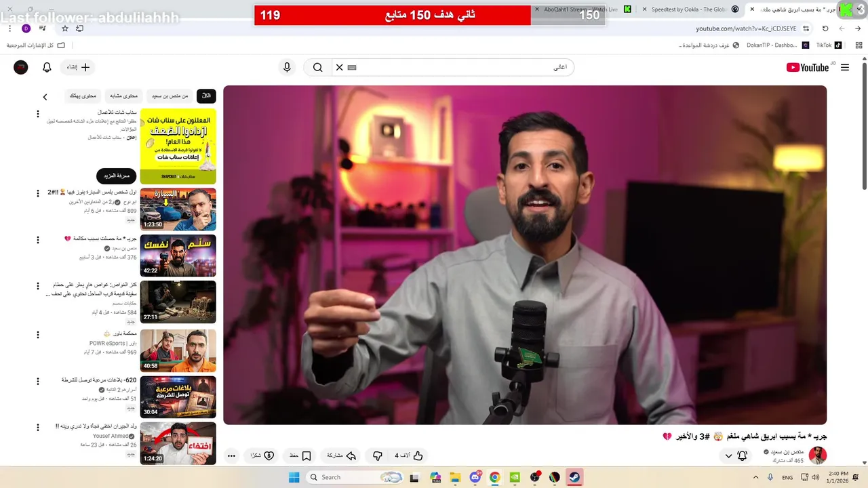Focus the YouTube search input field
The width and height of the screenshot is (868, 488).
pos(454,67)
